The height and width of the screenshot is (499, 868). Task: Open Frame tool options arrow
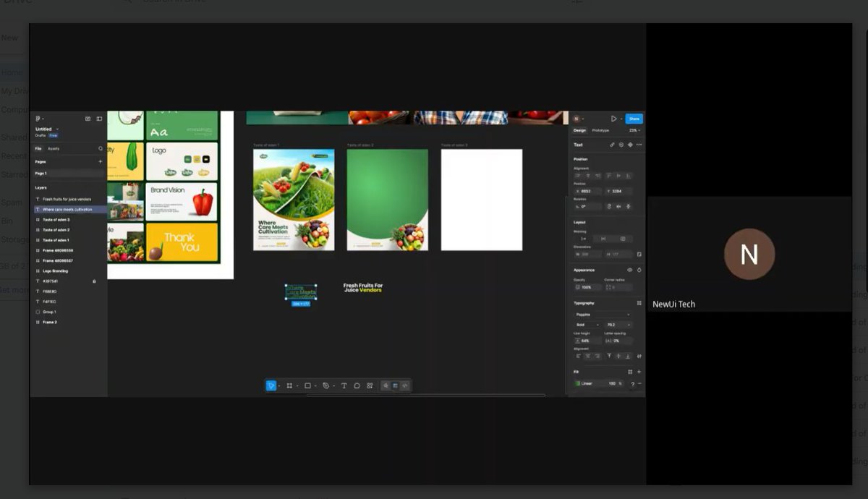(297, 386)
